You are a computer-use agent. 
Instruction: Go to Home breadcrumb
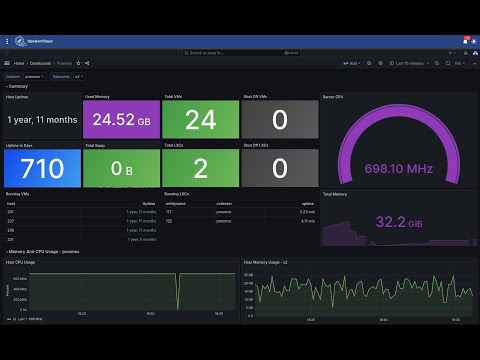(x=19, y=63)
